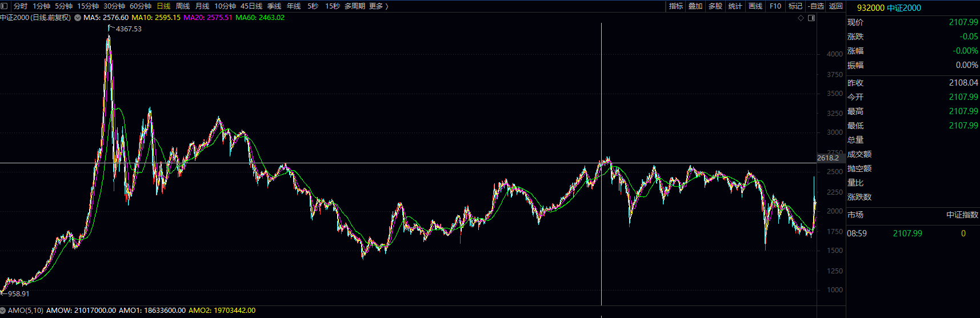
Task: Click the 4000 price axis label
Action: pyautogui.click(x=835, y=54)
